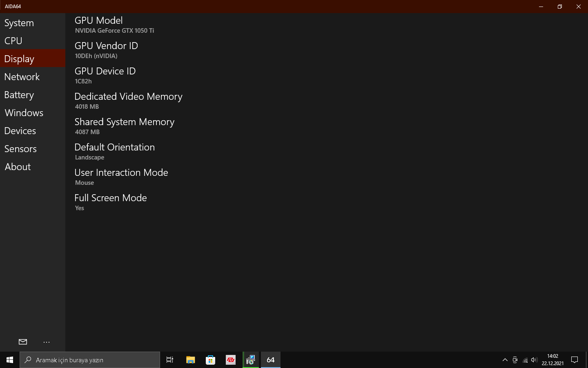Image resolution: width=588 pixels, height=368 pixels.
Task: Open the notification center icon
Action: pos(575,360)
